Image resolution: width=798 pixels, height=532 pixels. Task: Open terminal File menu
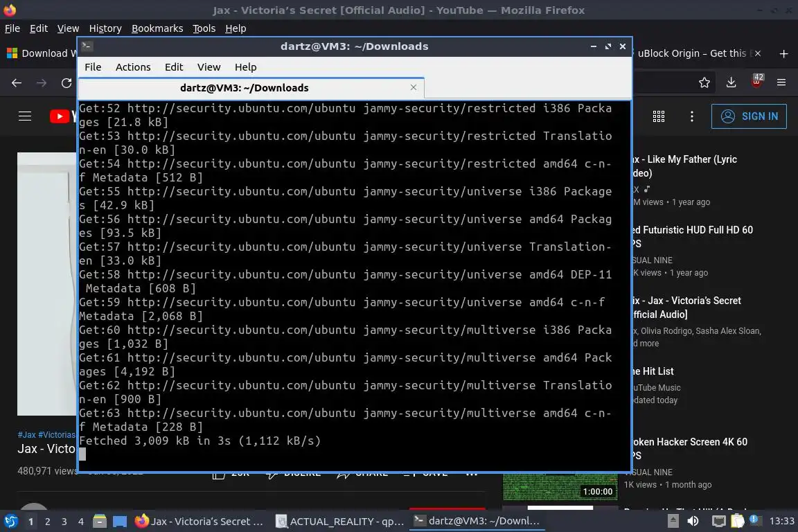point(93,67)
